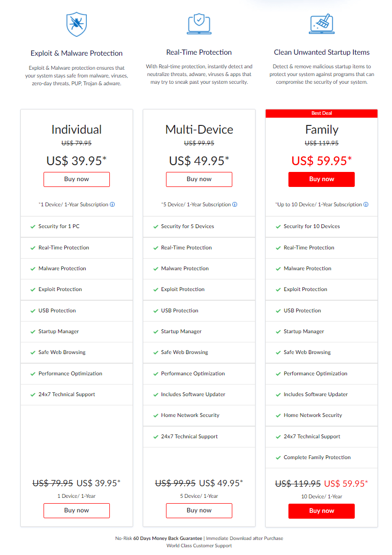Click the bottom red Buy now for Family plan

321,510
